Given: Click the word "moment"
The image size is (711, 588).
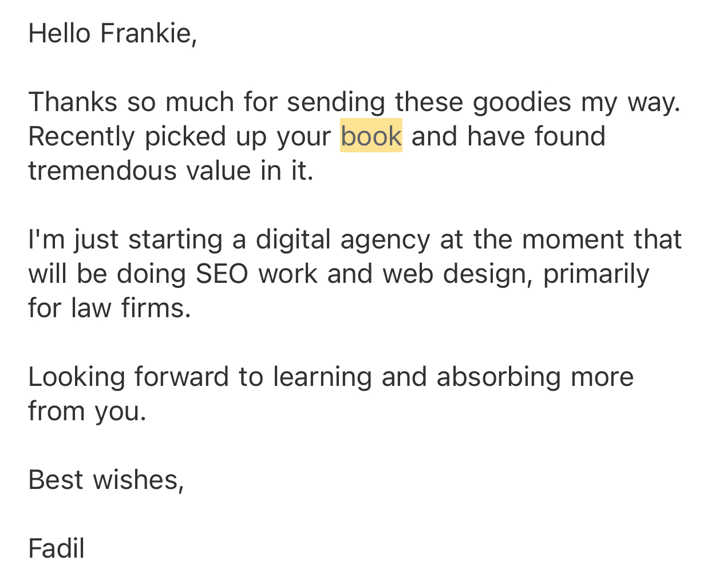Looking at the screenshot, I should click(572, 239).
